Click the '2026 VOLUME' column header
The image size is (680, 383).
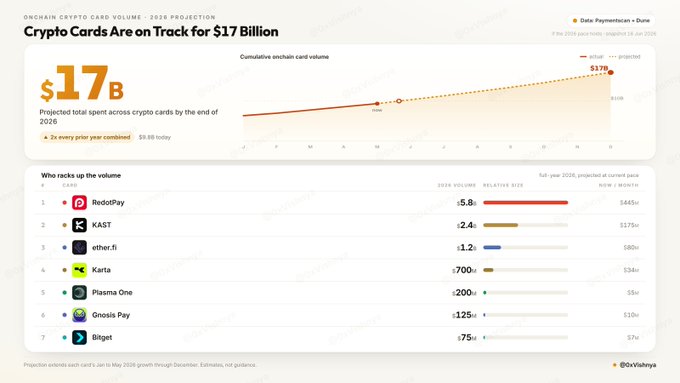457,185
